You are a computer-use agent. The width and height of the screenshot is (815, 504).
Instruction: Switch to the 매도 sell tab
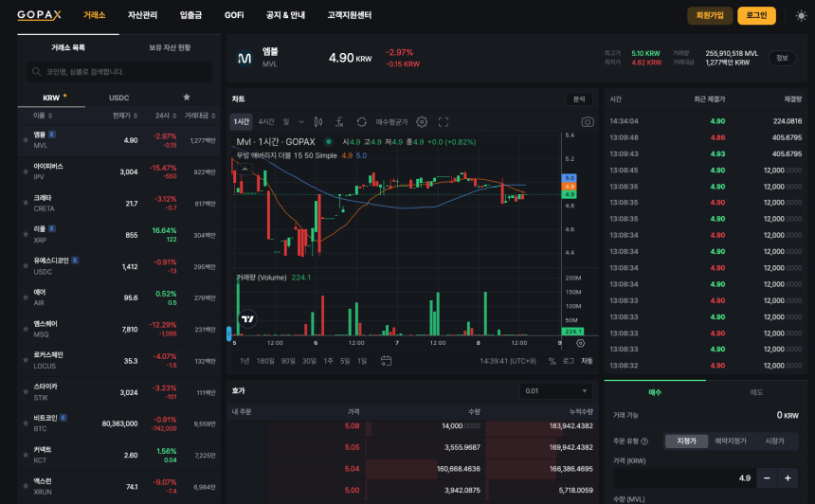[756, 392]
